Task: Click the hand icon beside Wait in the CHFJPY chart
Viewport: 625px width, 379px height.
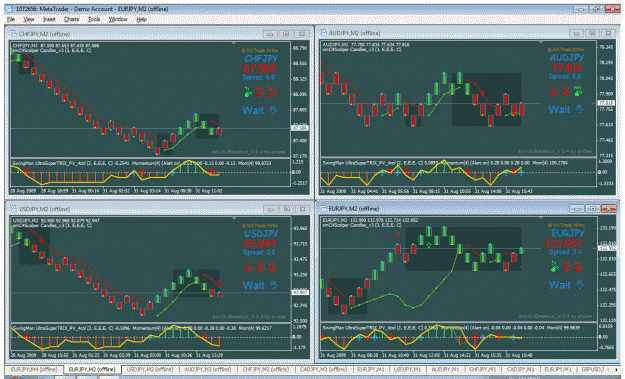Action: click(273, 110)
